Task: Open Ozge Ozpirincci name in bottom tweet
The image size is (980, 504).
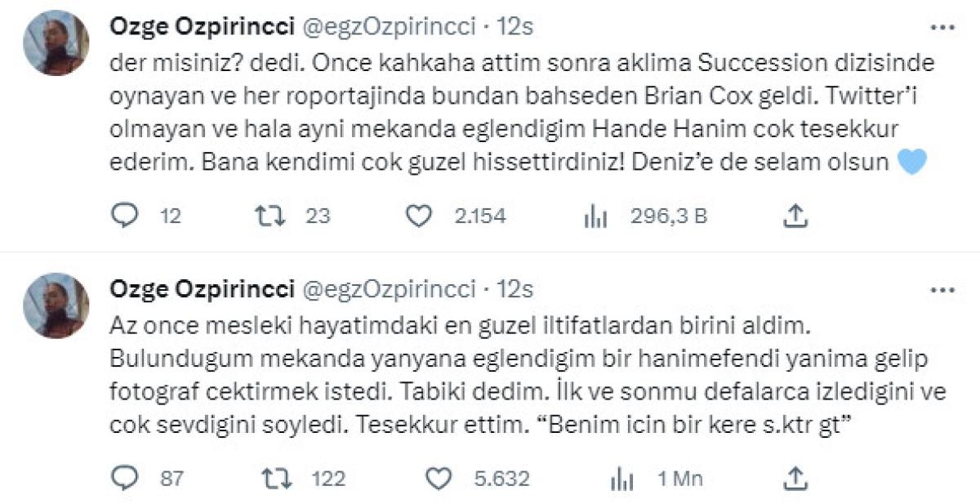Action: (x=202, y=289)
